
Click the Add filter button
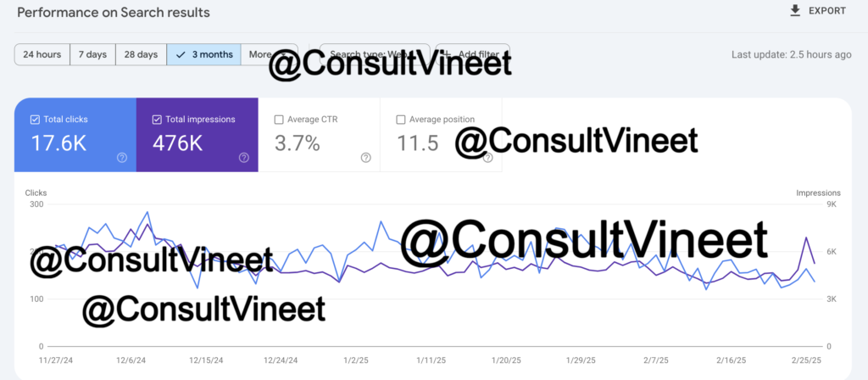click(473, 54)
